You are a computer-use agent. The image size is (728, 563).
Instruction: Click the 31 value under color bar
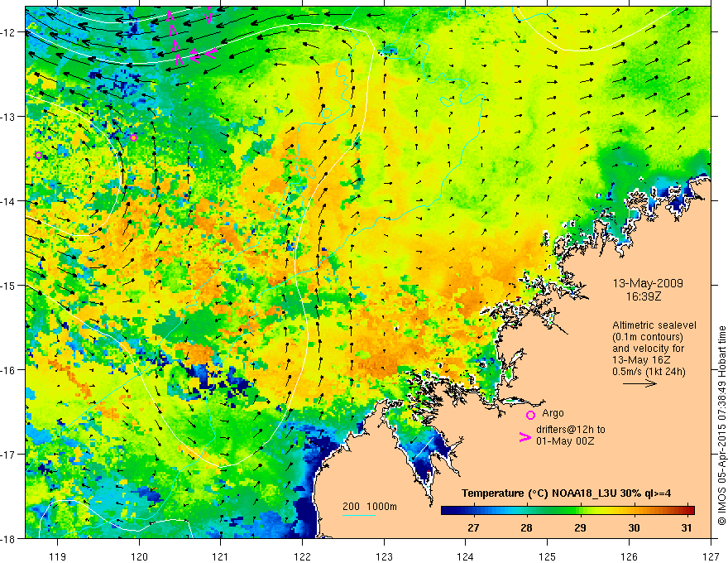687,527
